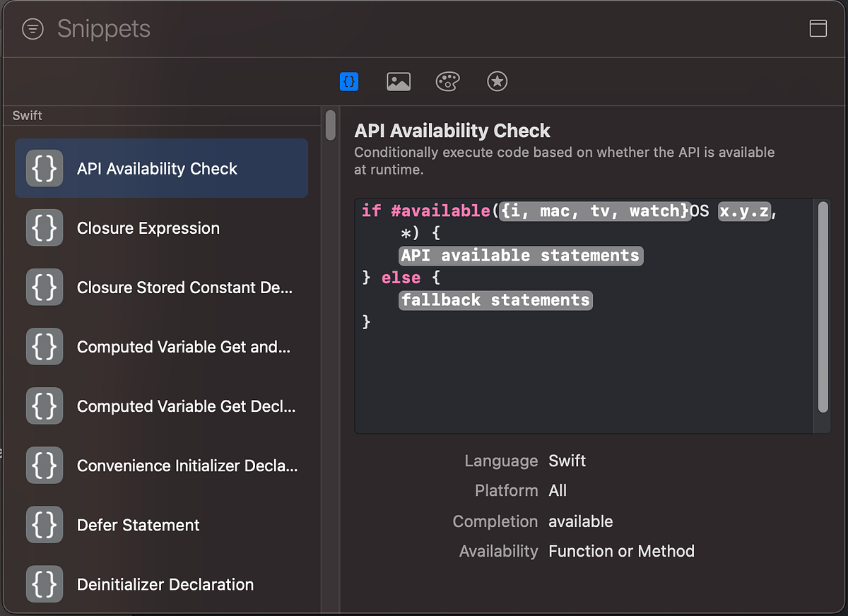Click the braces icon beside Defer Statement

point(44,525)
